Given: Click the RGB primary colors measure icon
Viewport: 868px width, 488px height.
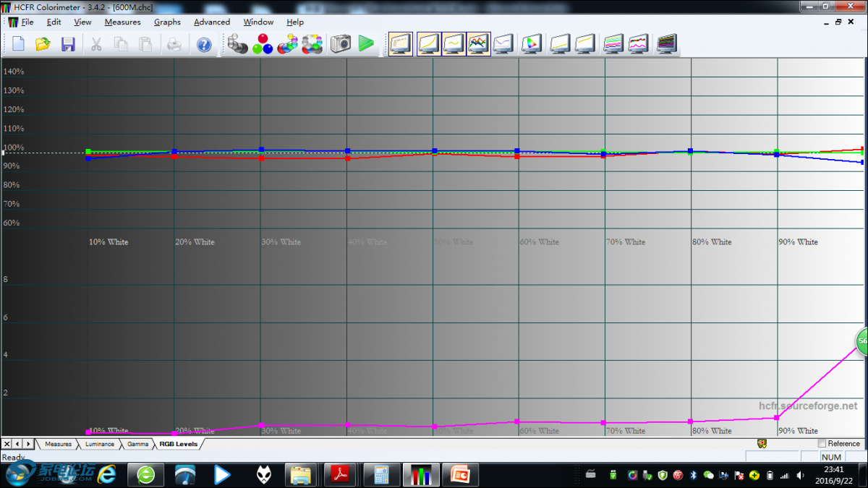Looking at the screenshot, I should click(x=263, y=44).
